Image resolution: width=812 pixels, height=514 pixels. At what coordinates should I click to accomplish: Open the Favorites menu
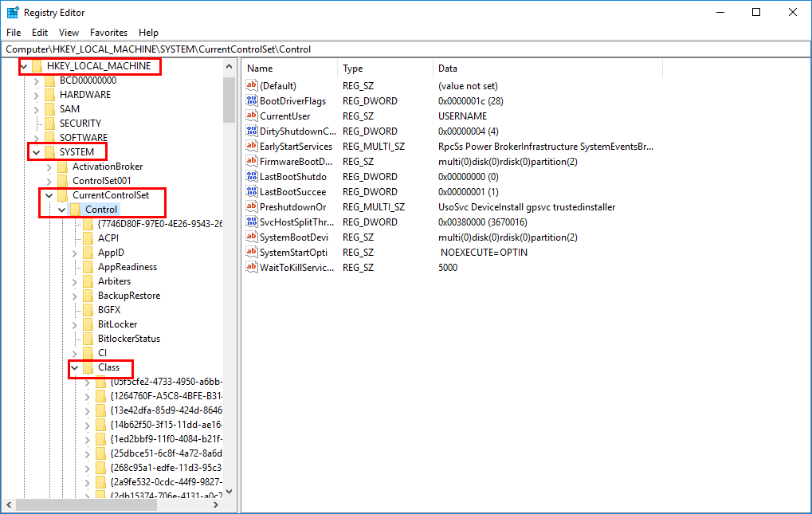click(108, 33)
